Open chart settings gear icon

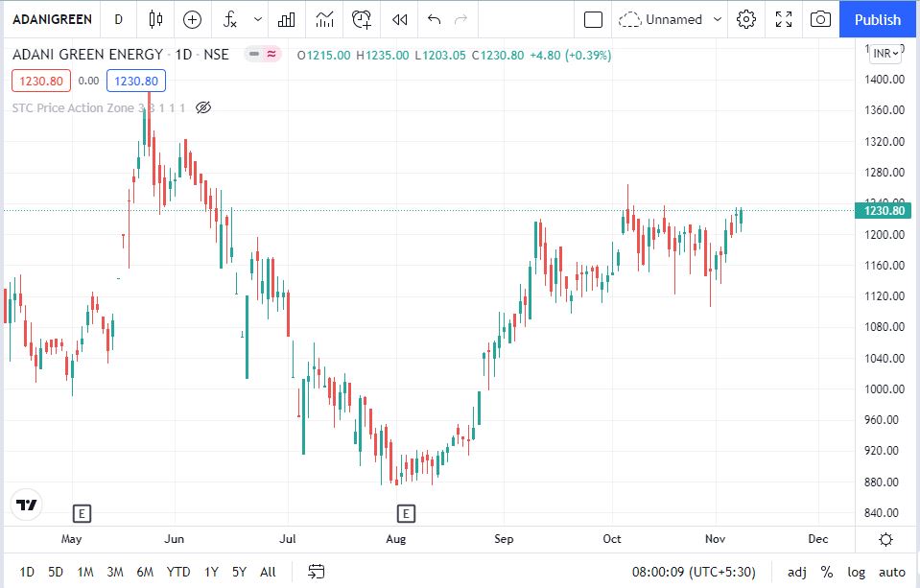746,19
